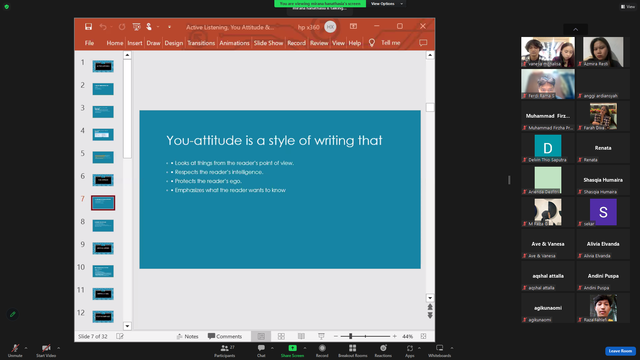This screenshot has height=360, width=640.
Task: Switch to the Home ribbon tab
Action: click(x=115, y=43)
